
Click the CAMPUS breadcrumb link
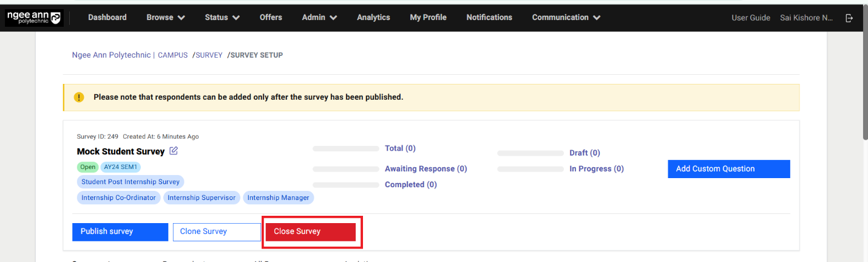tap(172, 55)
